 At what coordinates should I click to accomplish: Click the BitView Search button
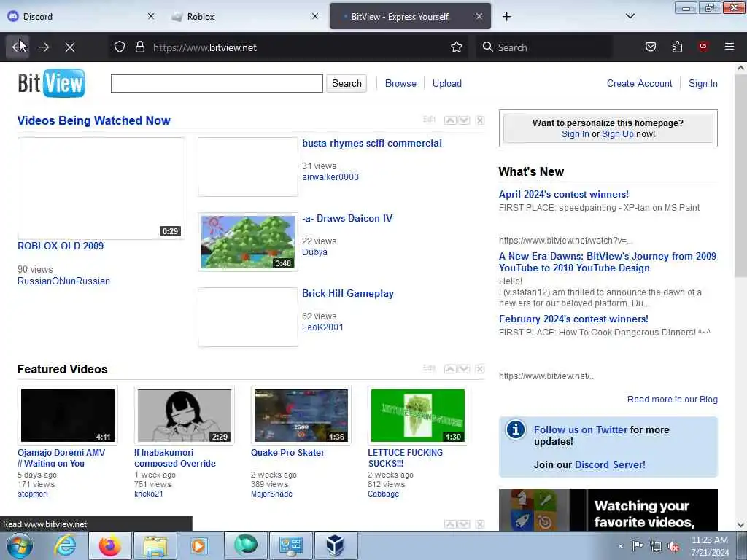point(347,83)
